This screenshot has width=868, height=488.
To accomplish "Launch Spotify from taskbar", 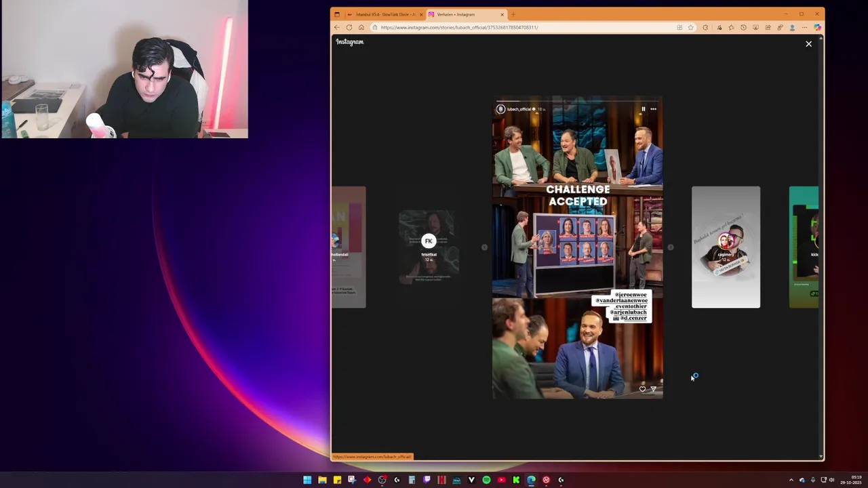I will (486, 480).
